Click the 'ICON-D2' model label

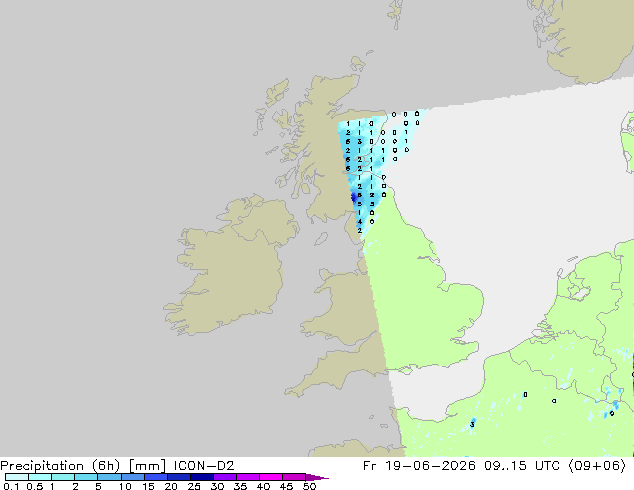(204, 466)
